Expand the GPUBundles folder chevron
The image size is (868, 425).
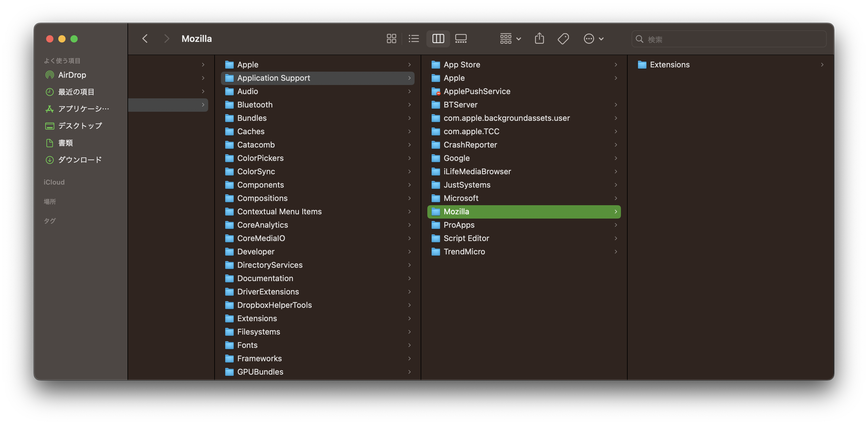tap(409, 372)
